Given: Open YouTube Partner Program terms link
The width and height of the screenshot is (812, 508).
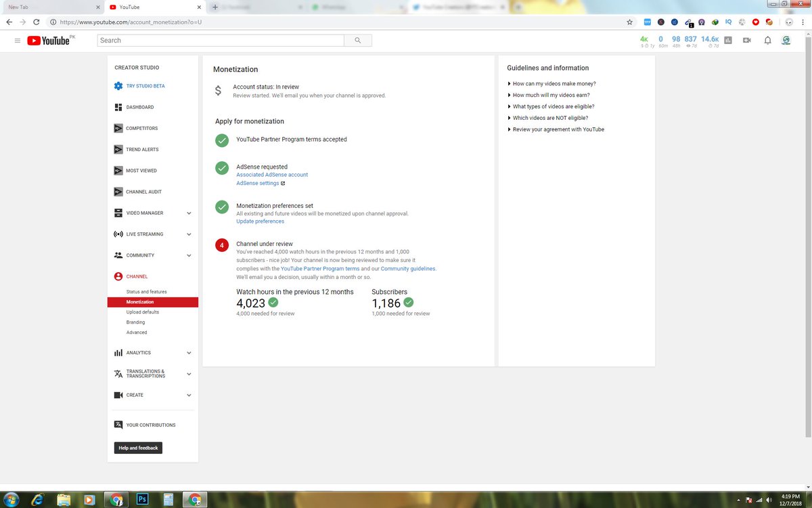Looking at the screenshot, I should [320, 269].
